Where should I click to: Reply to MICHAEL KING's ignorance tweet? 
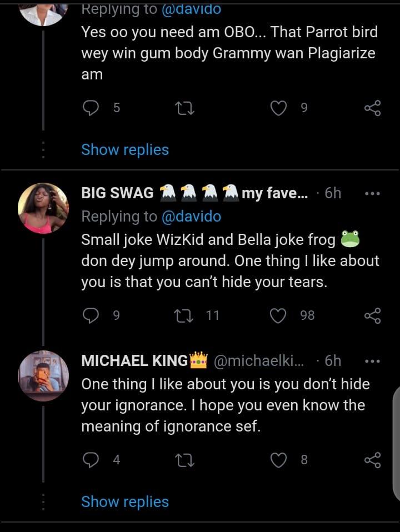coord(90,460)
